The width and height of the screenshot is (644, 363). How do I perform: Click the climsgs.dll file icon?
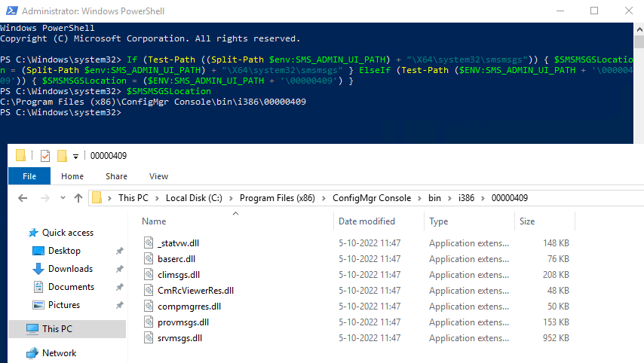pos(149,274)
